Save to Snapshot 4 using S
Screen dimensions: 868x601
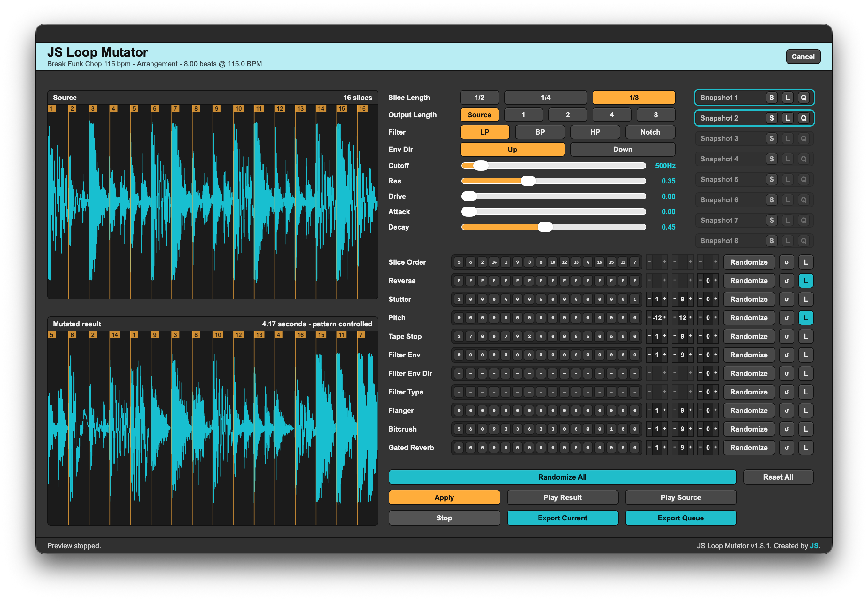771,159
